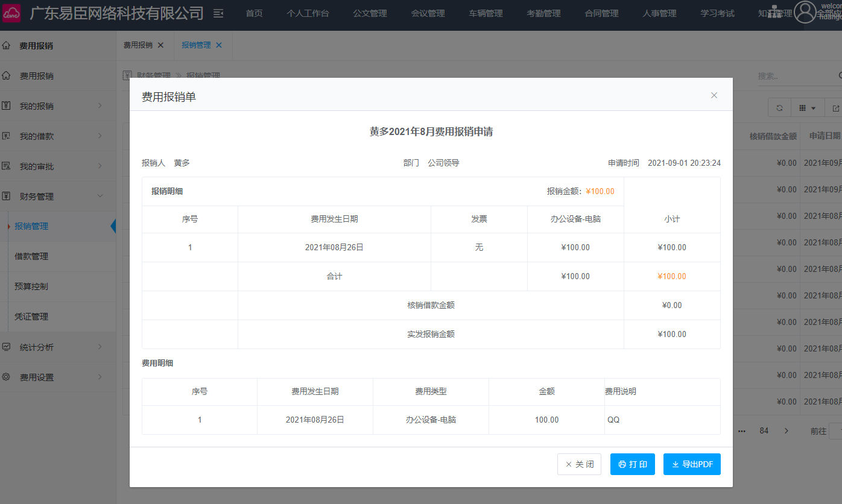Click the 我的审批 sidebar icon
The height and width of the screenshot is (504, 842).
tap(6, 166)
